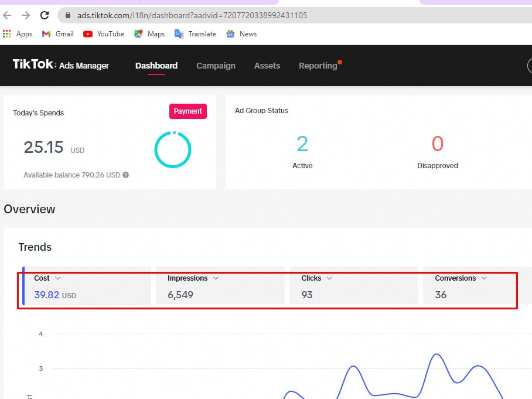Image resolution: width=532 pixels, height=399 pixels.
Task: Expand the Cost metric dropdown
Action: click(x=57, y=278)
